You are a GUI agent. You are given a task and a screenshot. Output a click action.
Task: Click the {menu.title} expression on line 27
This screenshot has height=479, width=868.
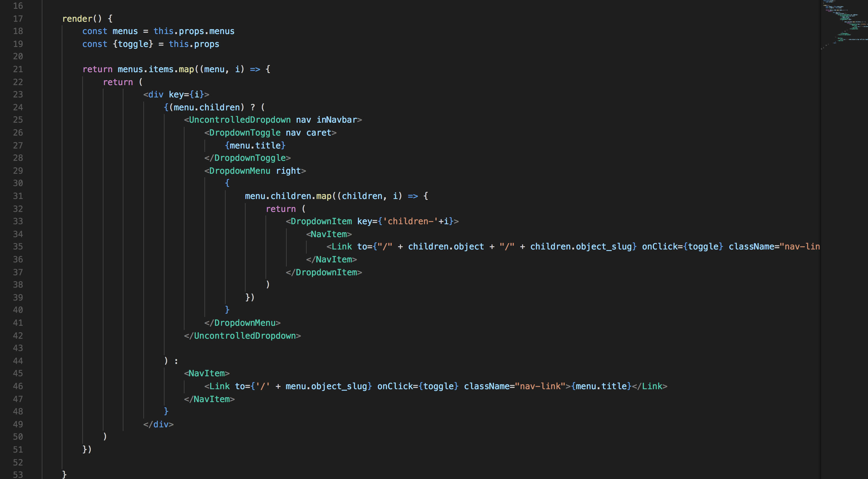(x=255, y=146)
